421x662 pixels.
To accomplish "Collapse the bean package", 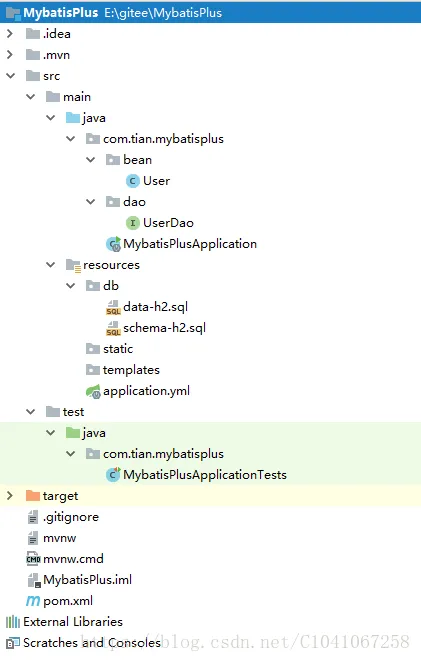I will click(x=90, y=160).
